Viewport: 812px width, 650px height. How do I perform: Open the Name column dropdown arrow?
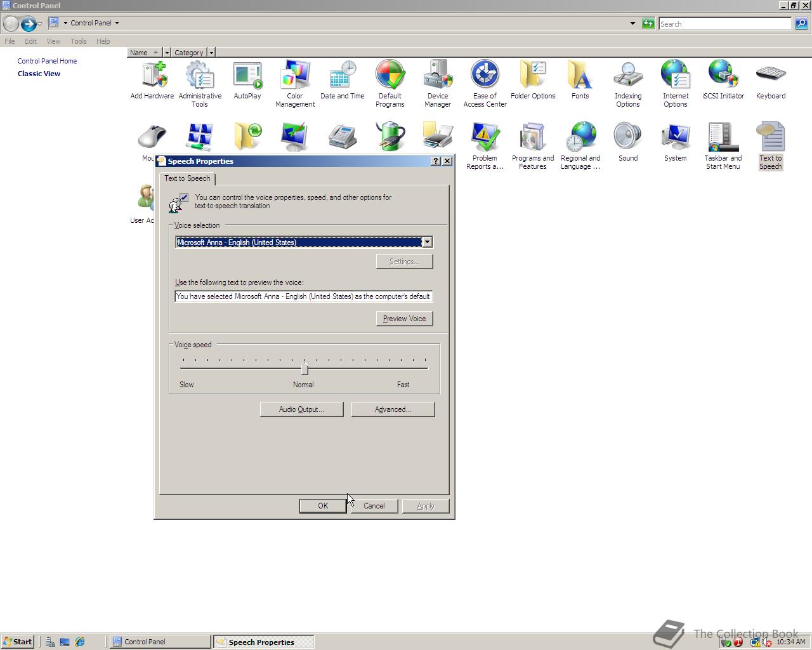point(167,52)
